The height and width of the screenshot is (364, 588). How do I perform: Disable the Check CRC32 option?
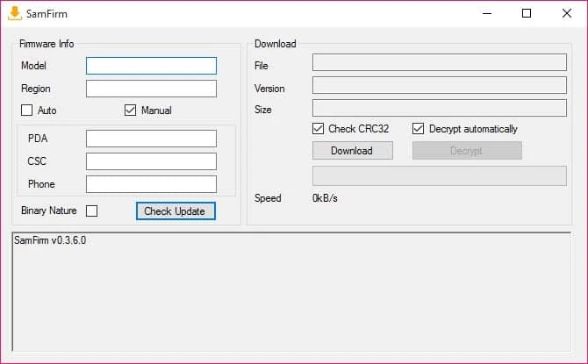(x=319, y=129)
